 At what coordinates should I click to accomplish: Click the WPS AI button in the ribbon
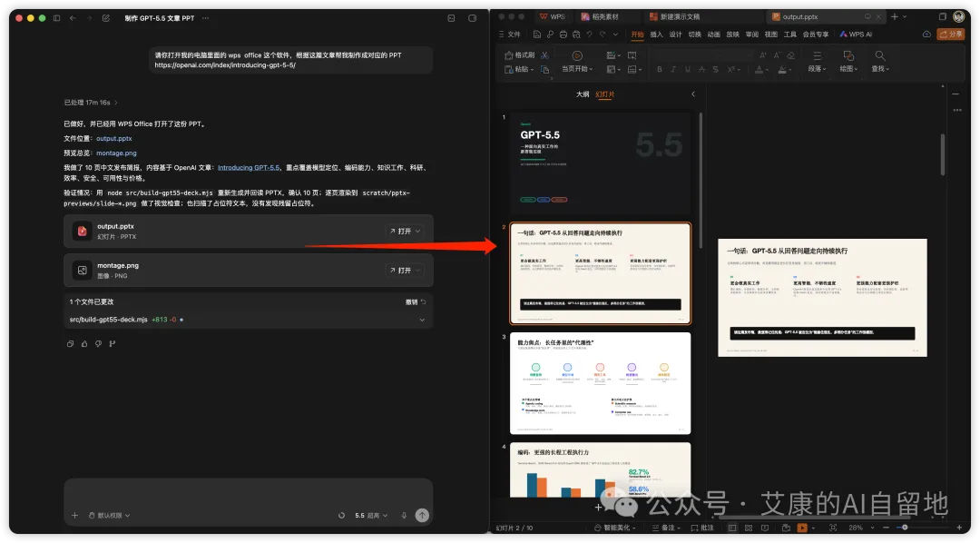coord(856,35)
